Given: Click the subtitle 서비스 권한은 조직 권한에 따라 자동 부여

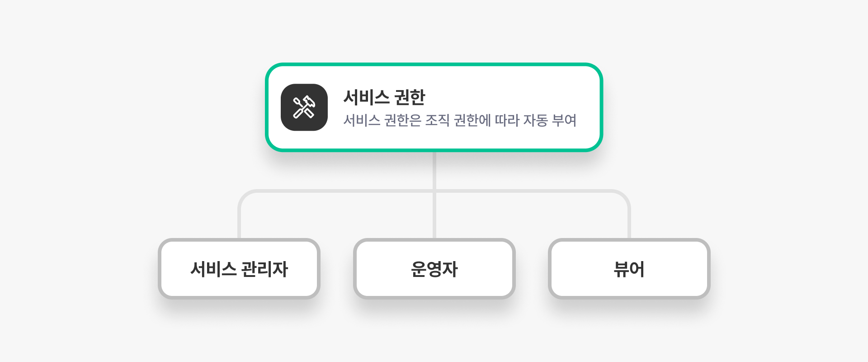Looking at the screenshot, I should pyautogui.click(x=459, y=120).
